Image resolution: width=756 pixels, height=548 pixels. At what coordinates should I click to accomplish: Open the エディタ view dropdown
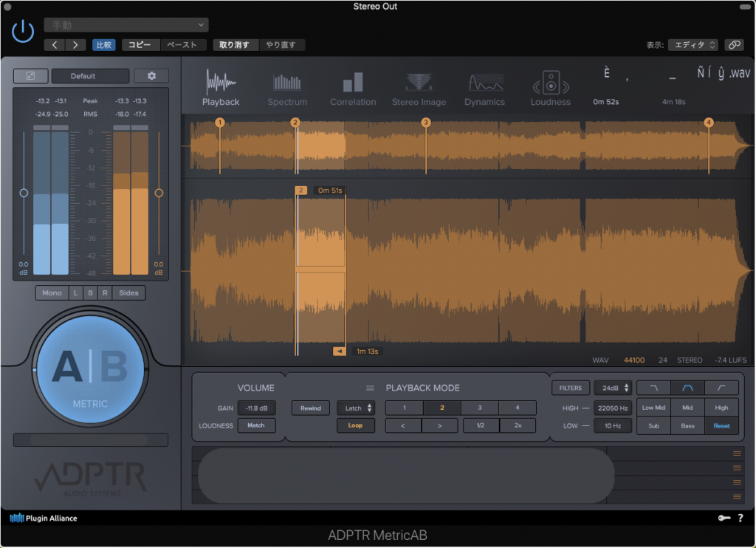pos(693,45)
